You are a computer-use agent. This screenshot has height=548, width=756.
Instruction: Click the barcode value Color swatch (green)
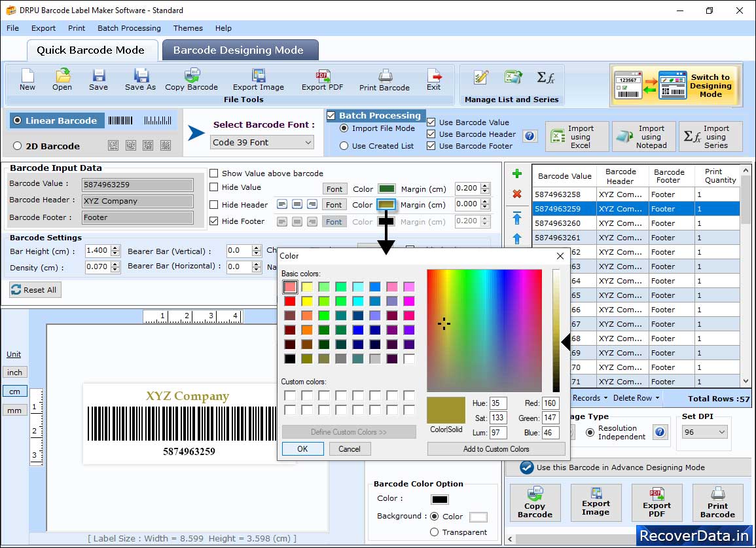click(x=387, y=189)
